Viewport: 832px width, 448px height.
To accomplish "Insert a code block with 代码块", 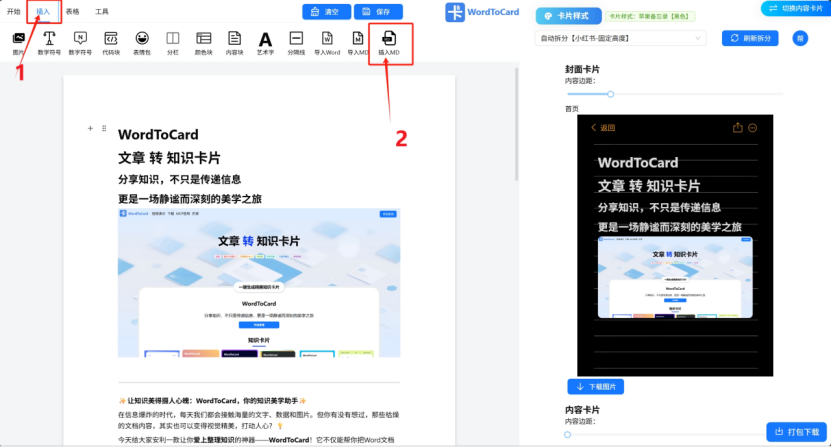I will tap(111, 43).
